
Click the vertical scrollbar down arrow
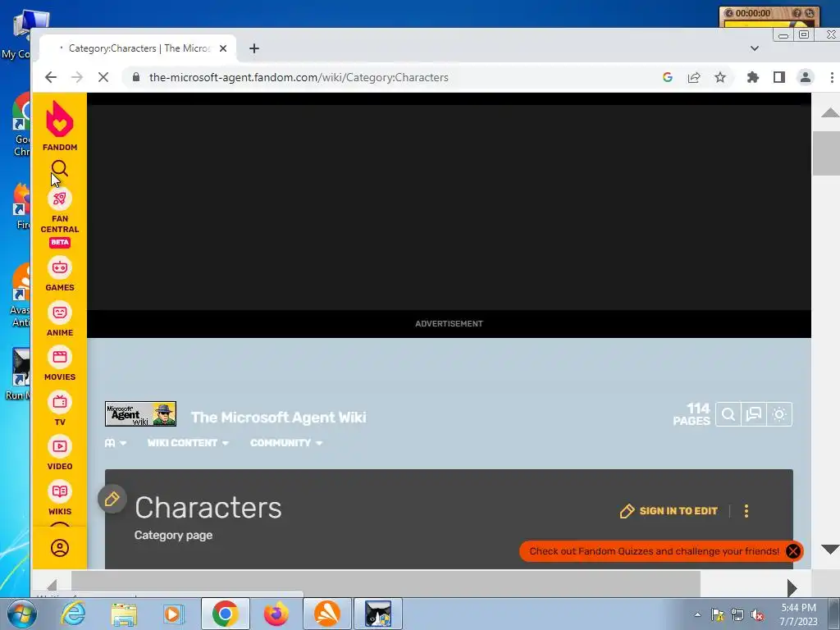pos(829,549)
